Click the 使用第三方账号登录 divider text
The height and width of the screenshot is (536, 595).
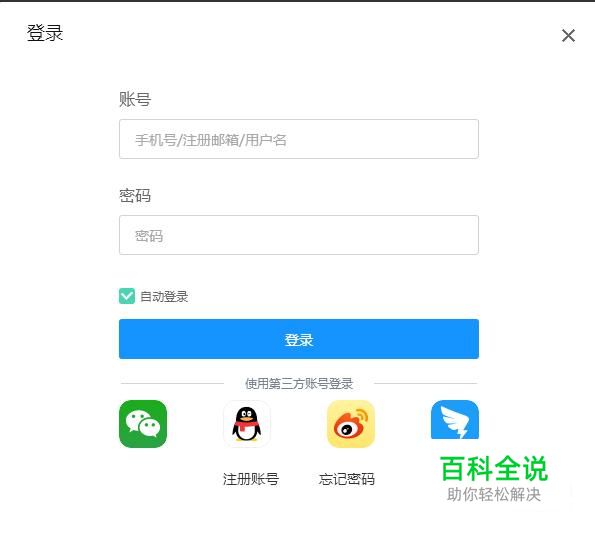[x=299, y=384]
